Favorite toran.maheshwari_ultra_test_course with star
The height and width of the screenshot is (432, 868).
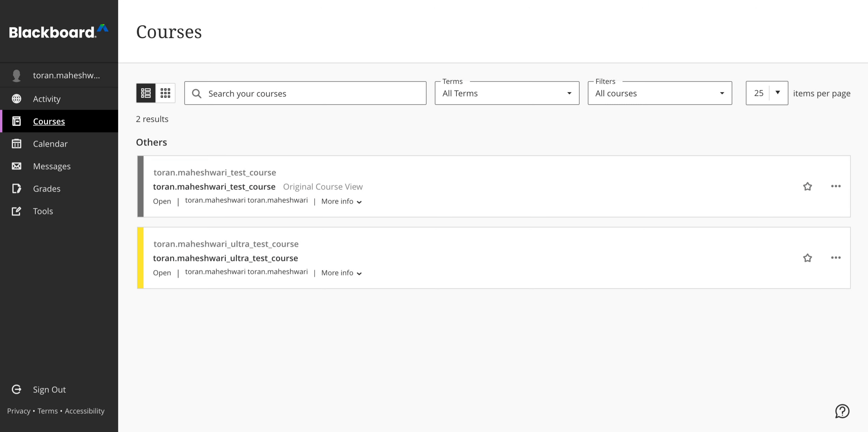[807, 258]
